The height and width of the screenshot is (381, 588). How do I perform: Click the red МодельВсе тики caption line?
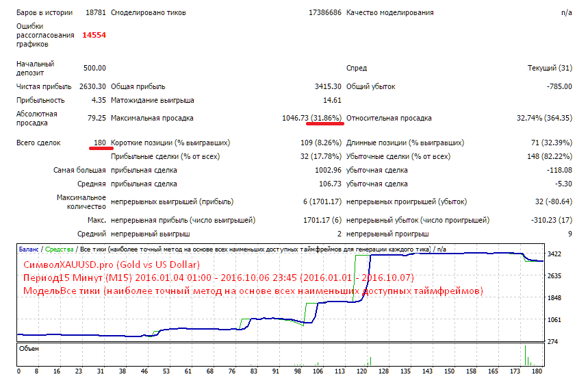click(253, 291)
